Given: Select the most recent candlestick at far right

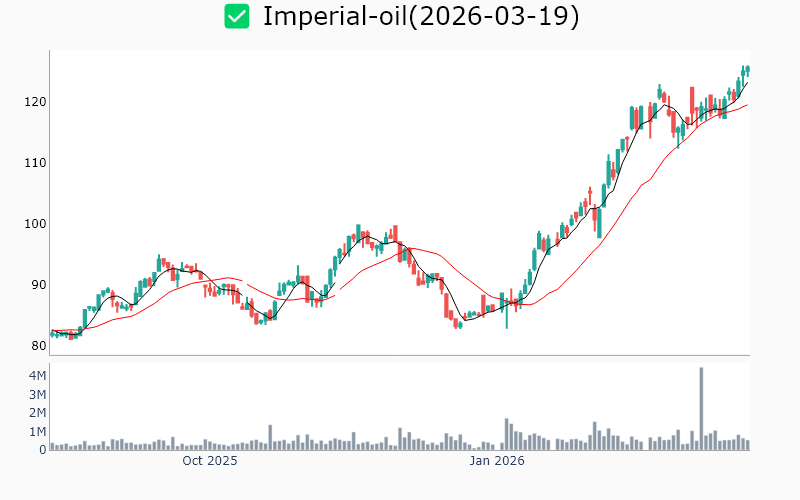Looking at the screenshot, I should (x=747, y=69).
